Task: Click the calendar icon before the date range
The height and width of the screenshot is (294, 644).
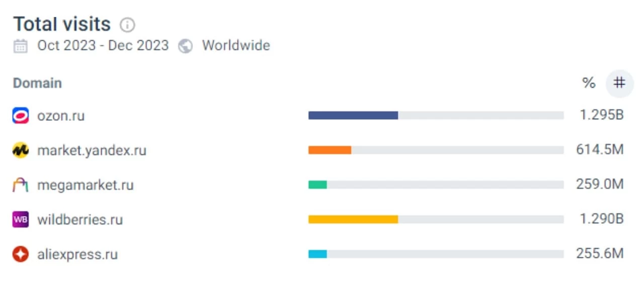Action: pyautogui.click(x=21, y=46)
